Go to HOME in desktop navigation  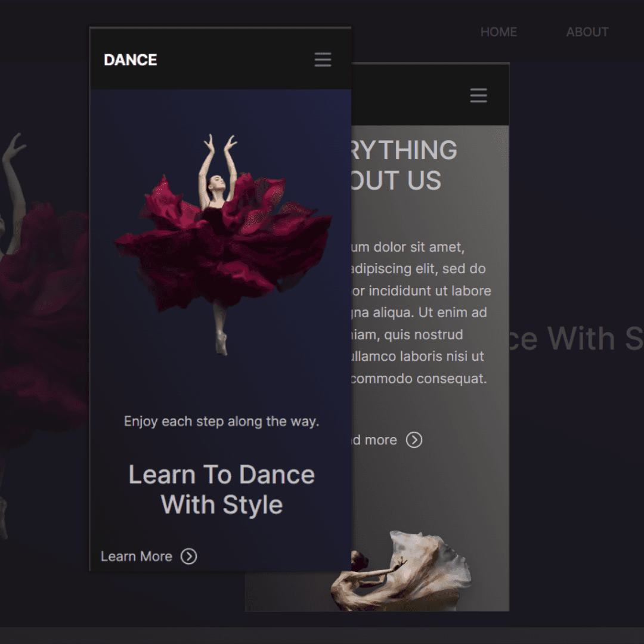pyautogui.click(x=499, y=32)
